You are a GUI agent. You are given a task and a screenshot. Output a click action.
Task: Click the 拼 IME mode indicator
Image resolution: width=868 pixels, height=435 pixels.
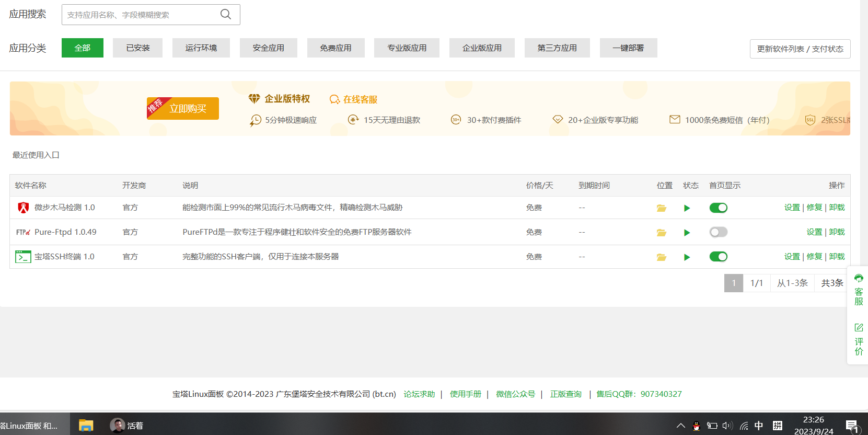tap(778, 426)
